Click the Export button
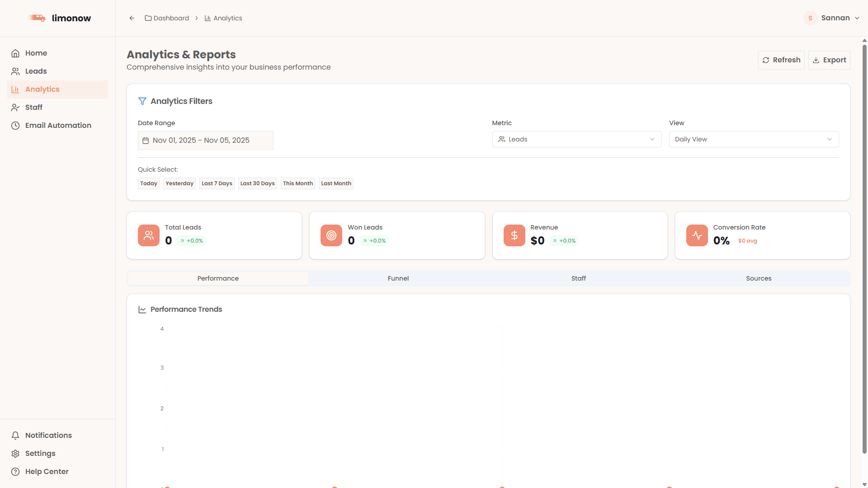This screenshot has height=488, width=868. click(x=829, y=60)
